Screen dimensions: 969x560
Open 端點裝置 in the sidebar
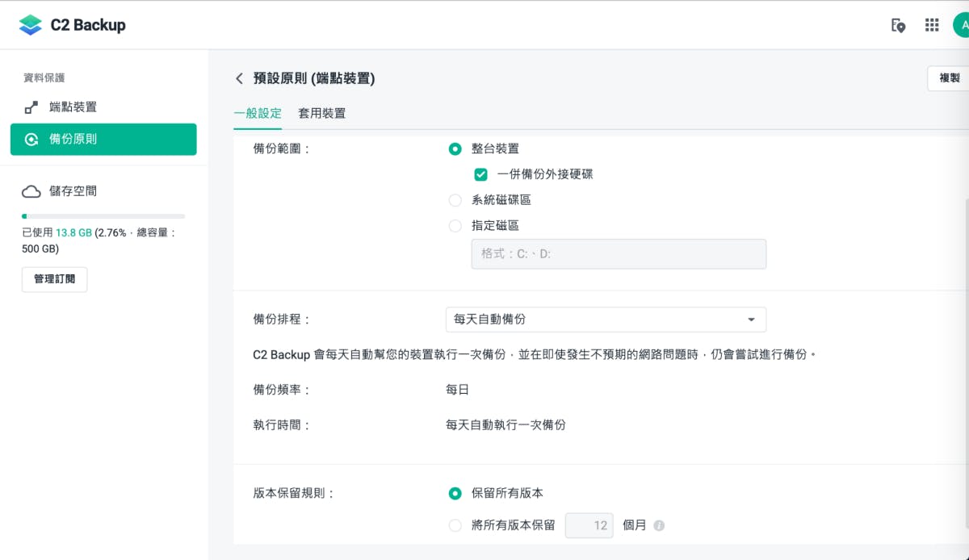(73, 107)
